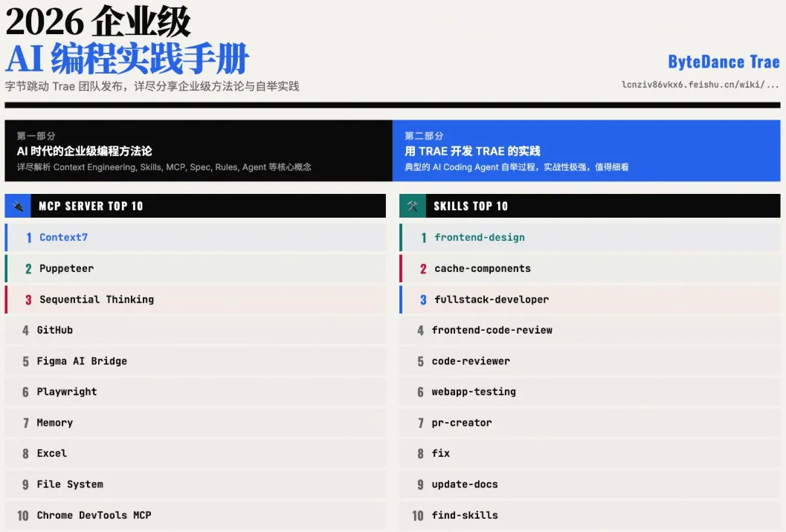Select the Figma AI Bridge row
Viewport: 786px width, 532px height.
pyautogui.click(x=196, y=361)
